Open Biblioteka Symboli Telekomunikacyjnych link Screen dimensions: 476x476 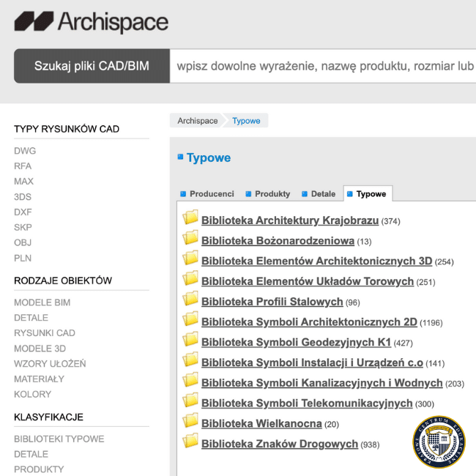[307, 404]
